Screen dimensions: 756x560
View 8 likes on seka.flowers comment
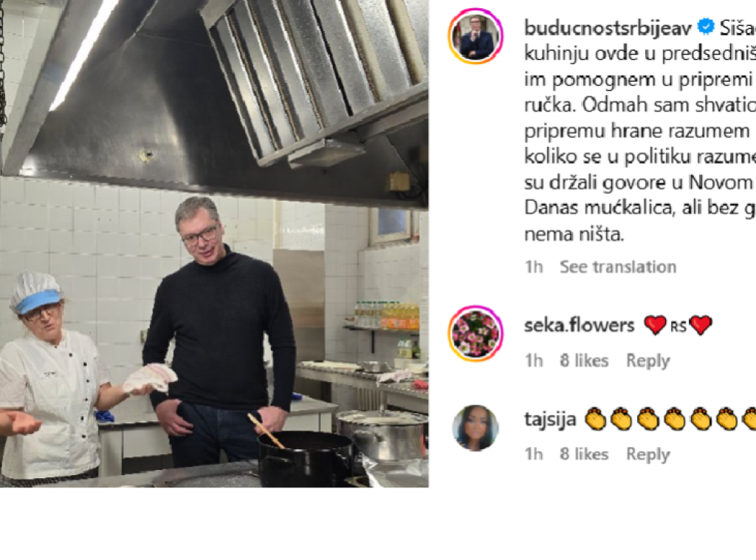[584, 361]
